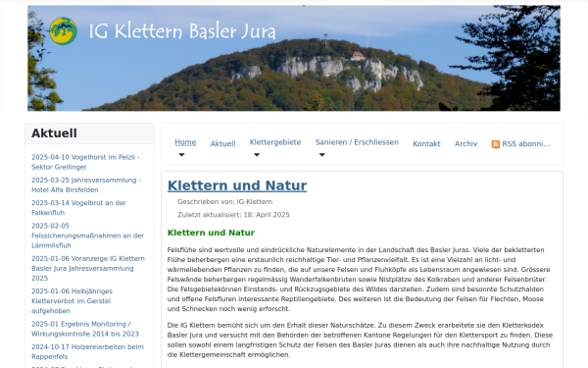Open the Home menu item
This screenshot has height=368, width=588.
185,142
